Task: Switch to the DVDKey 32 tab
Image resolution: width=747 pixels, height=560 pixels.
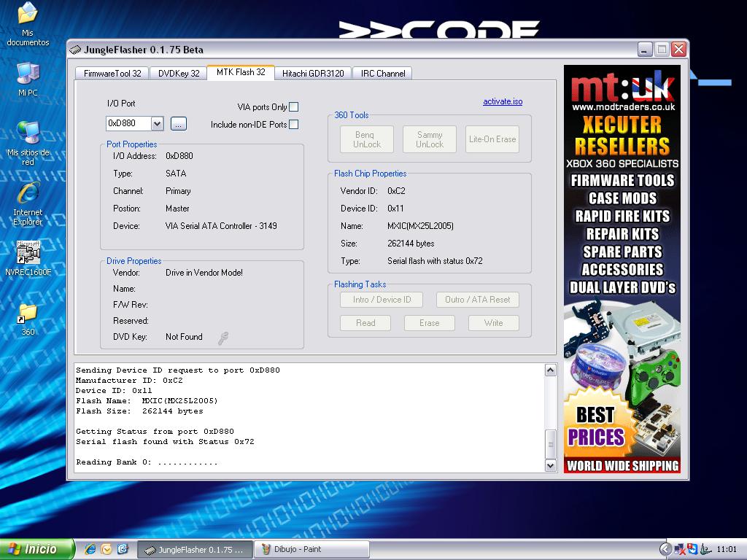Action: 179,74
